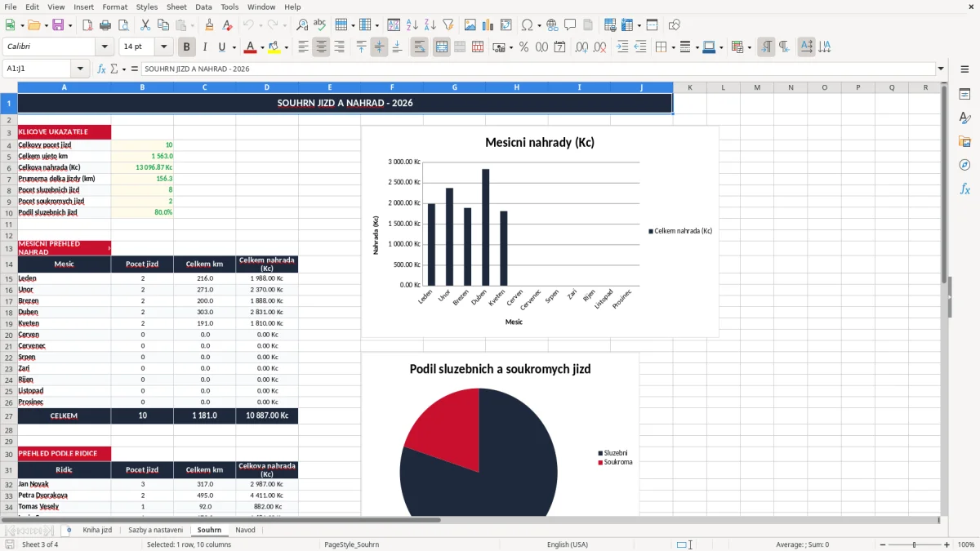Insert a special character (Omega icon)

pos(527,25)
